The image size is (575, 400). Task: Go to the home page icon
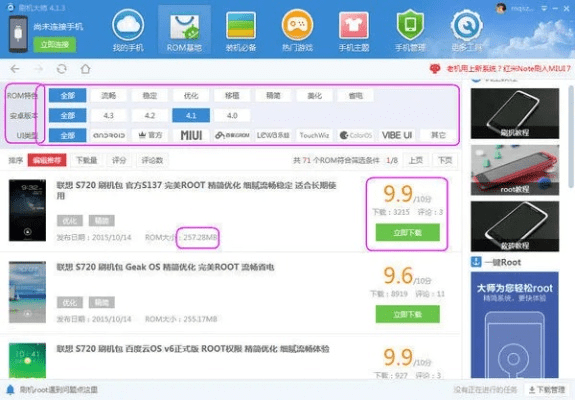coord(85,69)
